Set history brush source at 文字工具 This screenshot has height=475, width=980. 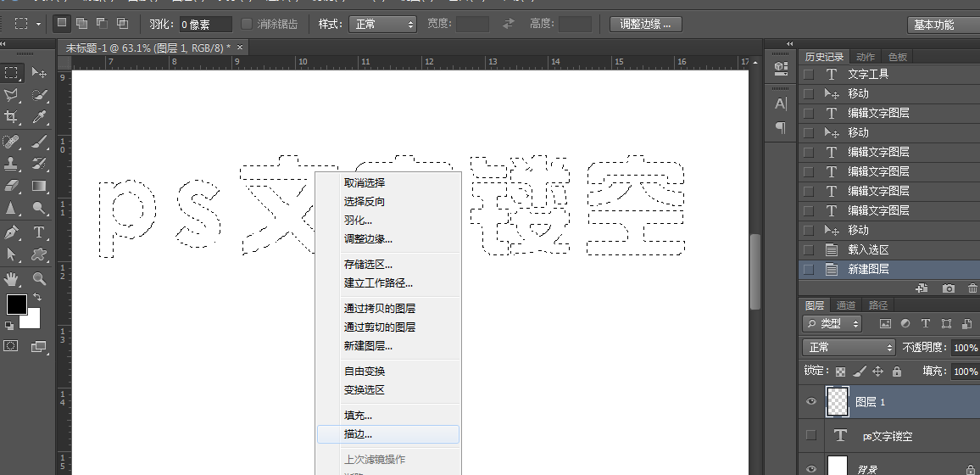click(809, 74)
